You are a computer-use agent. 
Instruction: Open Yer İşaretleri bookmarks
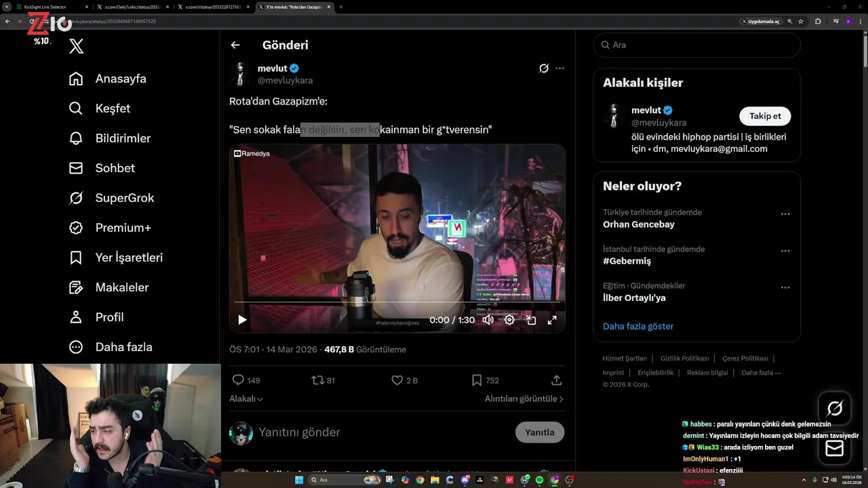(x=116, y=258)
